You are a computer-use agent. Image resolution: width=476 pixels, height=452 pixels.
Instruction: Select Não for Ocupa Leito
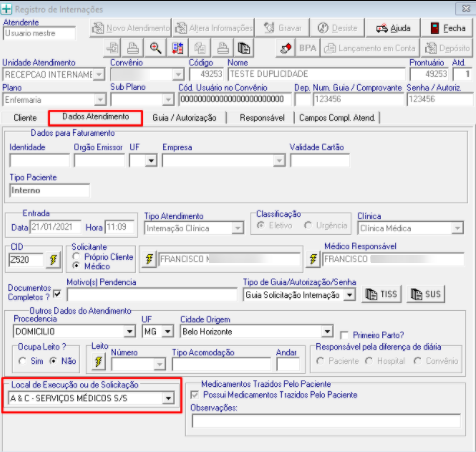click(x=53, y=361)
